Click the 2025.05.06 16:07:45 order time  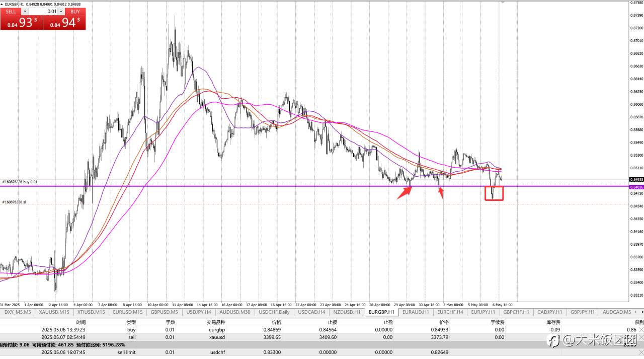(x=63, y=352)
